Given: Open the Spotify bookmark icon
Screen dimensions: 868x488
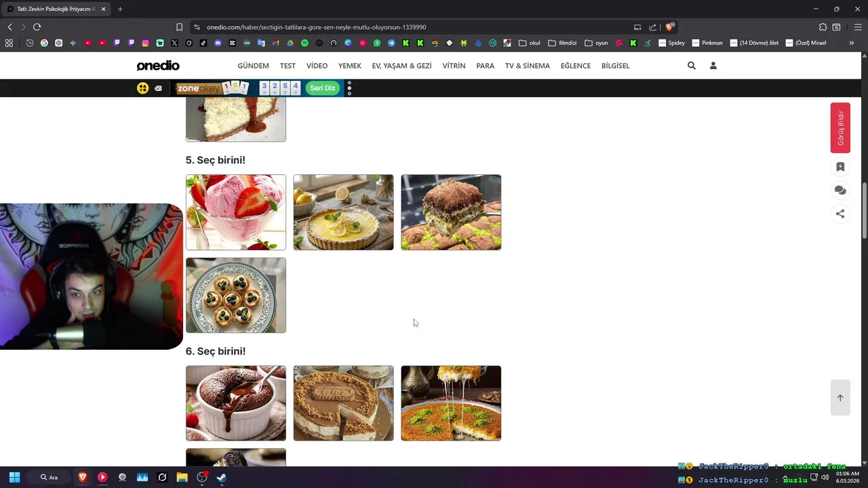Looking at the screenshot, I should (x=304, y=43).
